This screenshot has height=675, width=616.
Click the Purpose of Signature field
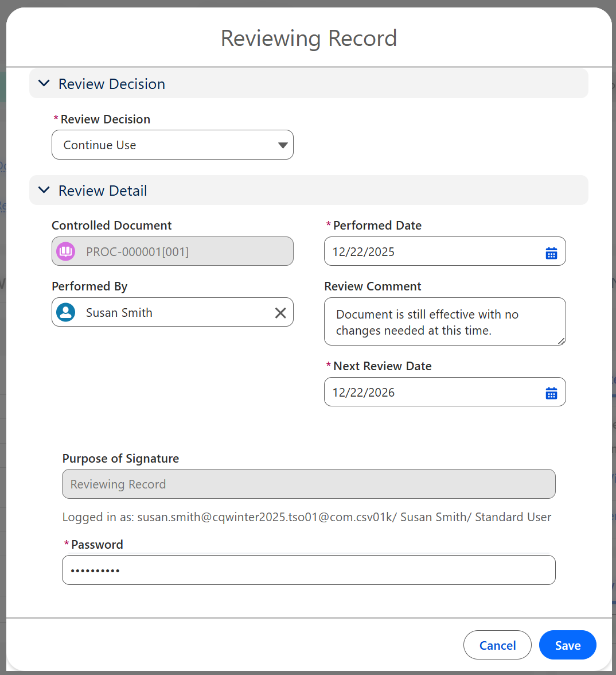tap(309, 484)
